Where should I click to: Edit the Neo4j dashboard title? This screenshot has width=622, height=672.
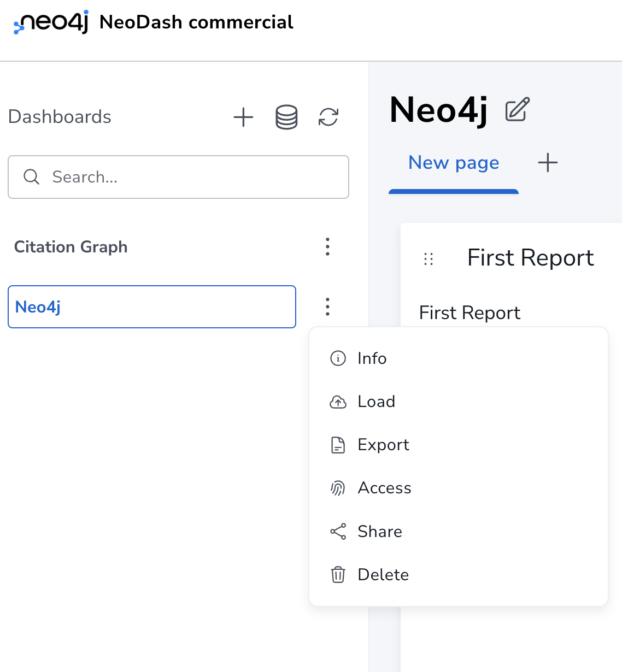pyautogui.click(x=517, y=109)
